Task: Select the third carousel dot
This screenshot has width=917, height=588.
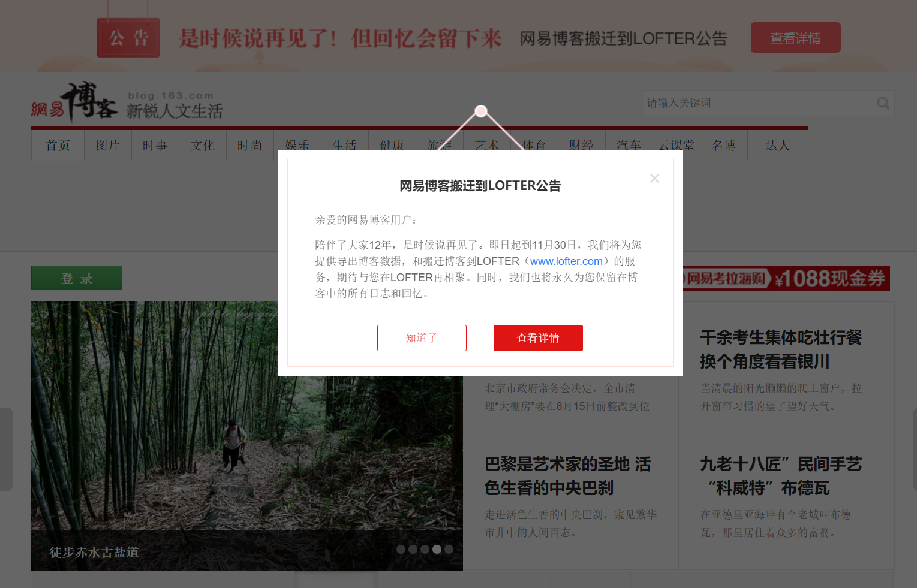Action: [x=425, y=549]
